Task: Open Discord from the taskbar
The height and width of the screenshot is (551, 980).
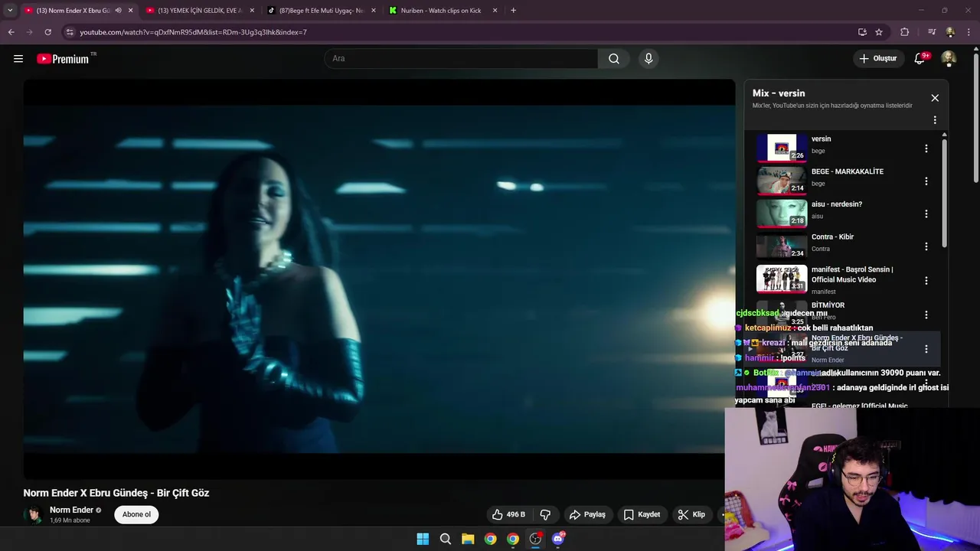Action: [x=558, y=539]
